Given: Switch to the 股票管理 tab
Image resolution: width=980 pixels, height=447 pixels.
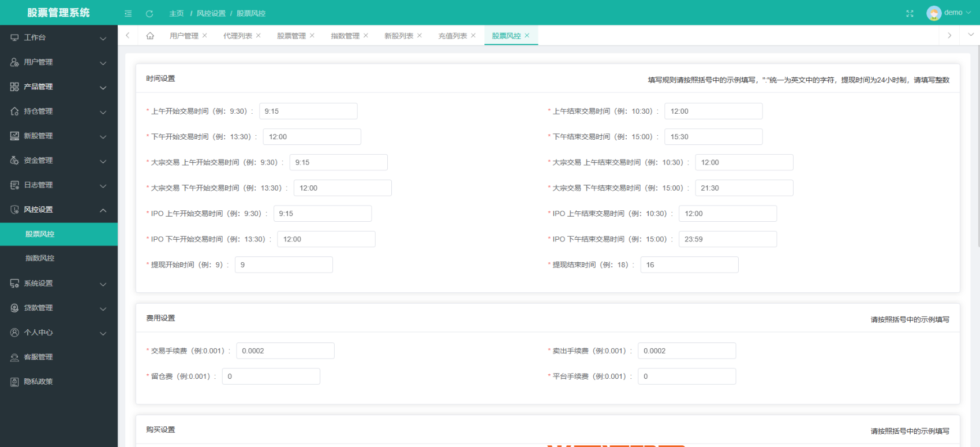Looking at the screenshot, I should click(x=291, y=36).
